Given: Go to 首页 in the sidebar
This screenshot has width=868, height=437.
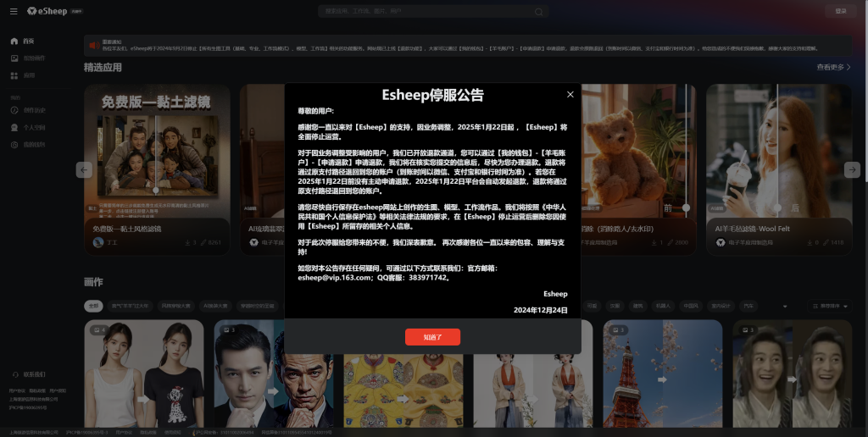Looking at the screenshot, I should [23, 41].
